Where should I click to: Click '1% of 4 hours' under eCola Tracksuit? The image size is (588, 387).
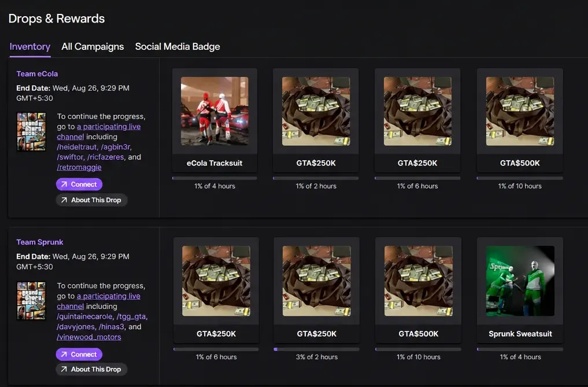pyautogui.click(x=215, y=186)
